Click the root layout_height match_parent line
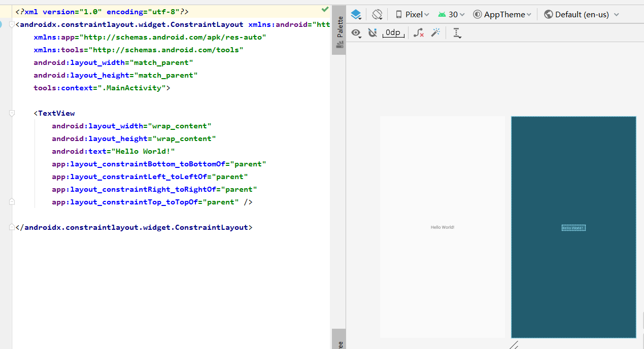 point(116,75)
